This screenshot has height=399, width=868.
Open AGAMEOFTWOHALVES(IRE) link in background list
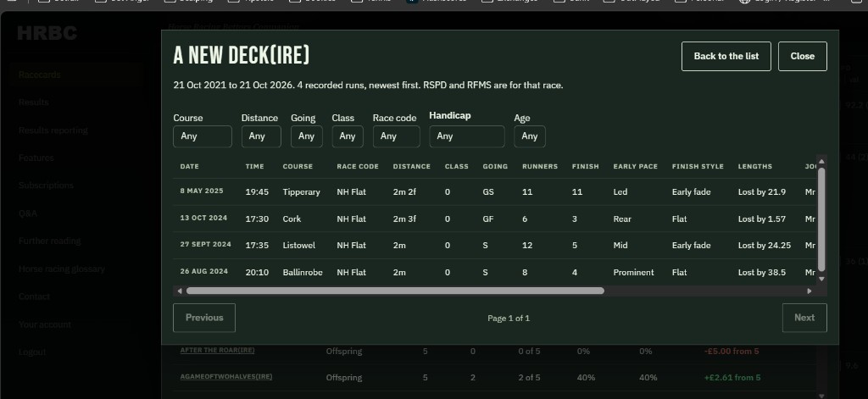226,376
